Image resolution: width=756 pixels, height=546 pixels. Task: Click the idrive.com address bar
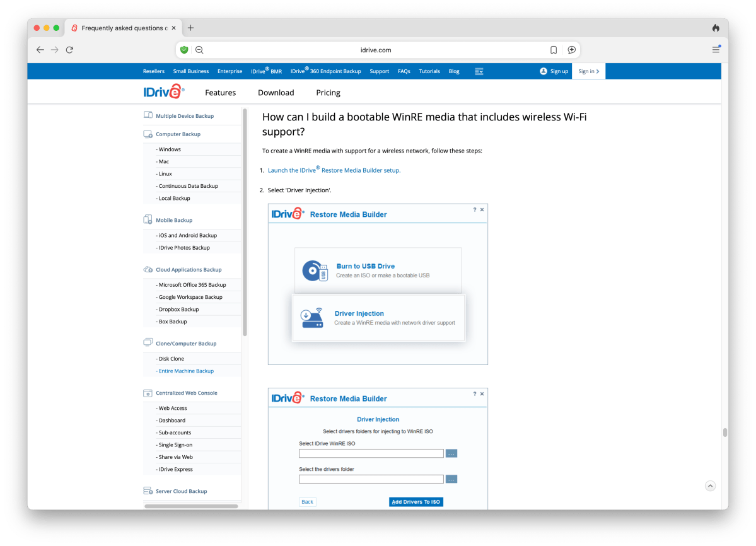pyautogui.click(x=376, y=50)
